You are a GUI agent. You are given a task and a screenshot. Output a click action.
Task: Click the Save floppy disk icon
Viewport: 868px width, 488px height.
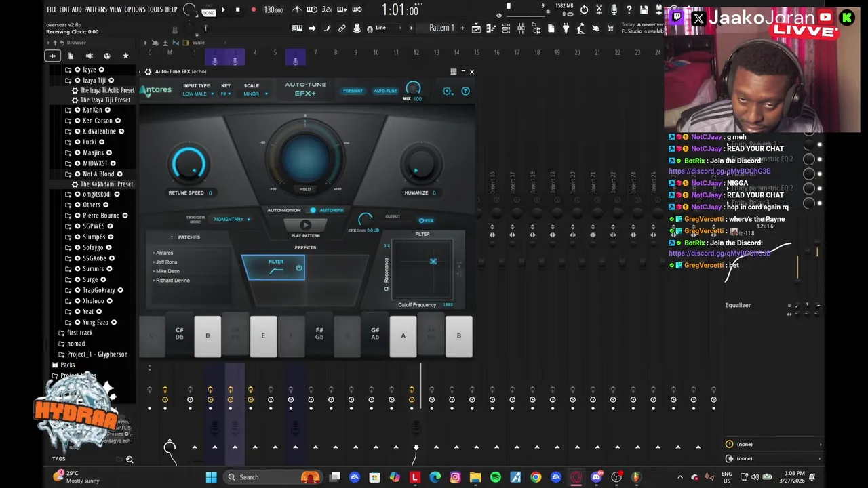click(644, 9)
